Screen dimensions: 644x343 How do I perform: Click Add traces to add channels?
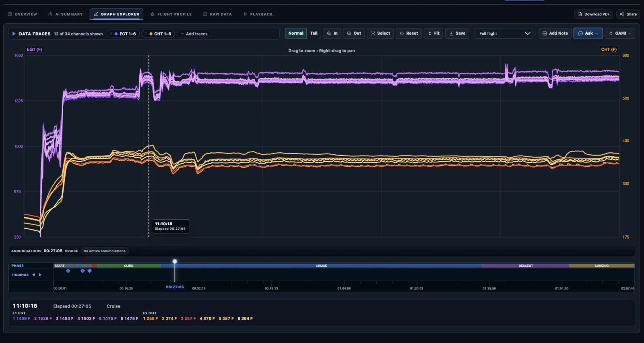coord(194,34)
